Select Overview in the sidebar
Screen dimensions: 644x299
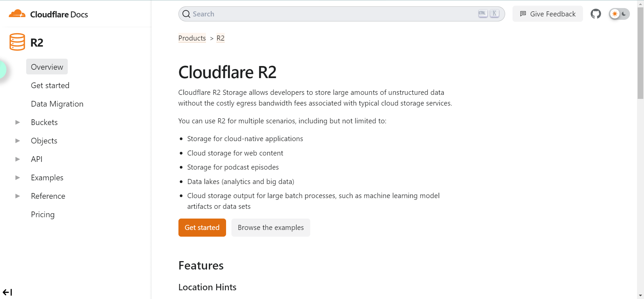click(47, 67)
